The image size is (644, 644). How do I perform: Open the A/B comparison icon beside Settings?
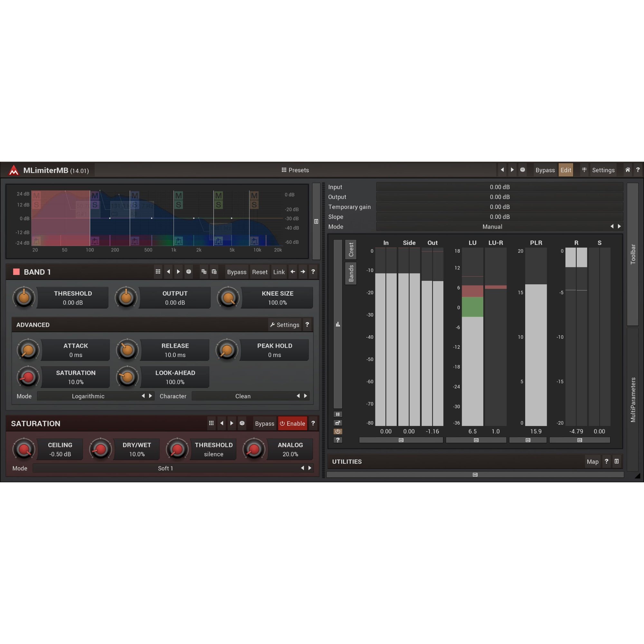tap(584, 170)
